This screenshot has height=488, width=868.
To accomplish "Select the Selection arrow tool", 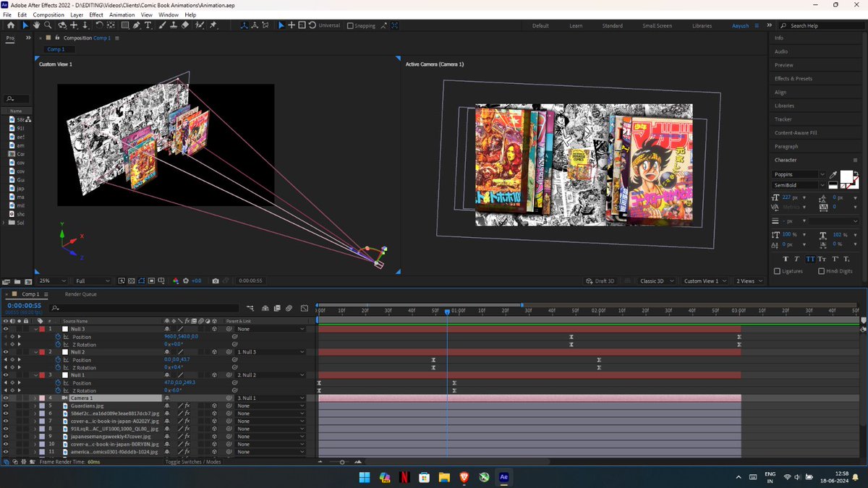I will pos(25,25).
